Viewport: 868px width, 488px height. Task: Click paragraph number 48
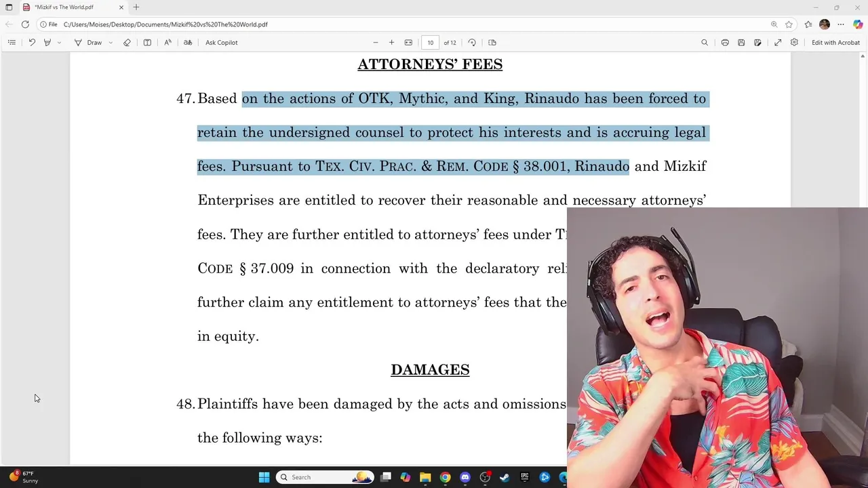pyautogui.click(x=185, y=404)
